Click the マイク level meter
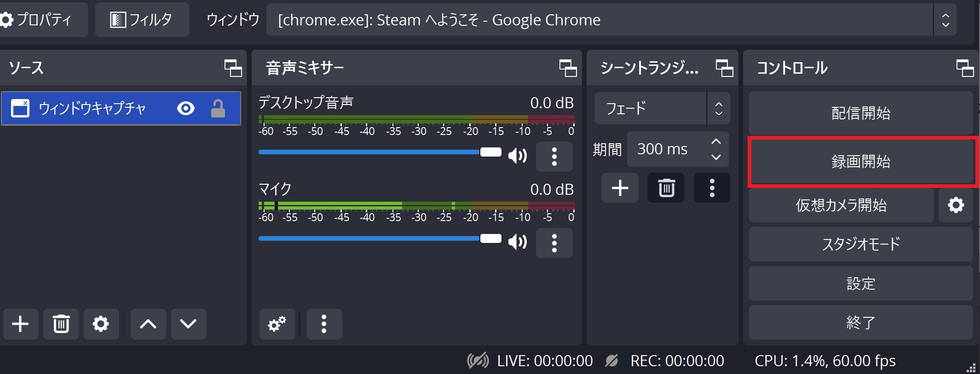The width and height of the screenshot is (980, 374). coord(417,206)
